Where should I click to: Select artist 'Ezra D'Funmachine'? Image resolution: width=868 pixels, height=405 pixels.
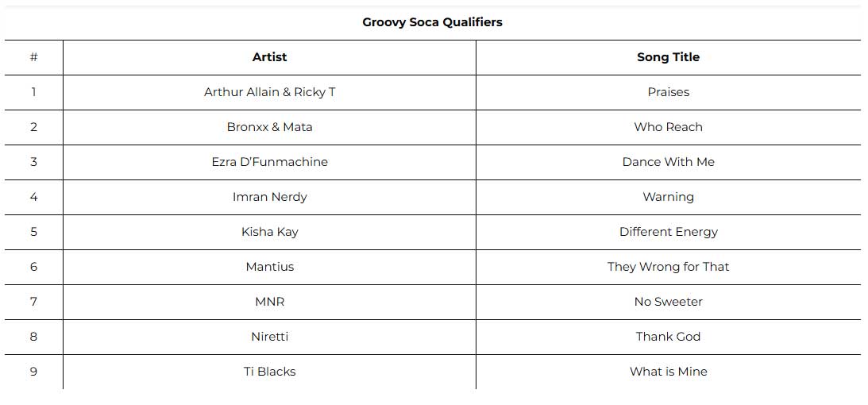pos(269,162)
